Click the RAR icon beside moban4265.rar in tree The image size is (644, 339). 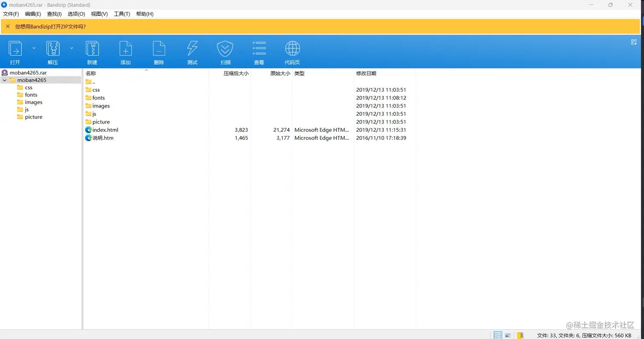[5, 73]
